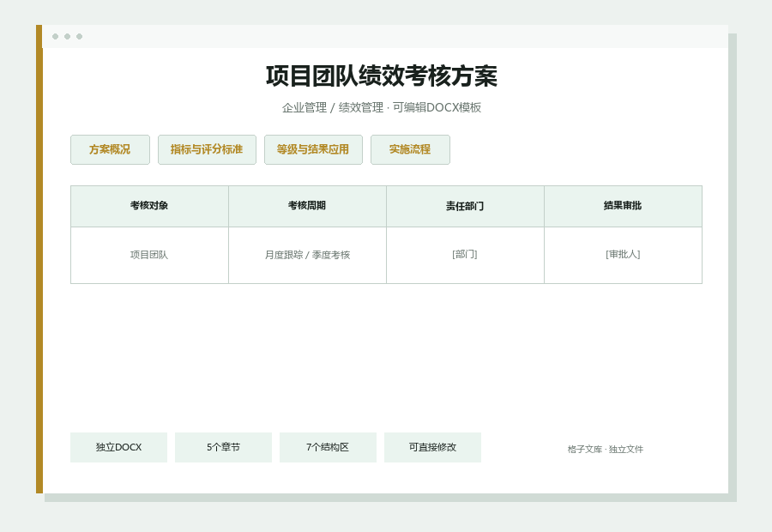Click the title 项目团队绩效考核方案
Viewport: 772px width, 532px height.
382,76
